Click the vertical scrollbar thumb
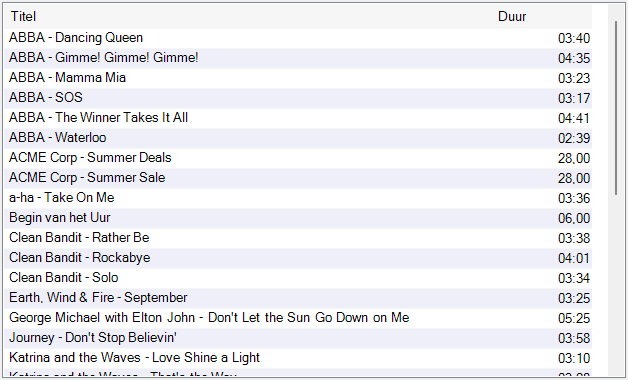628x380 pixels. pos(616,108)
